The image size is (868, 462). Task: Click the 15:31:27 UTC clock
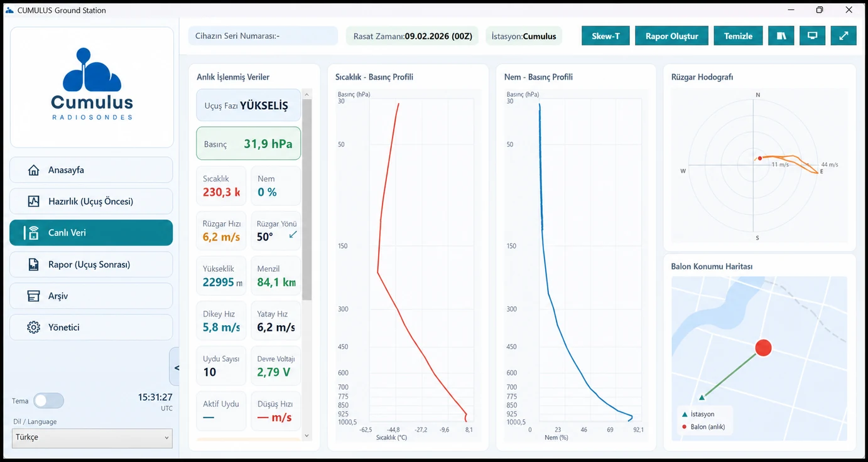(155, 402)
